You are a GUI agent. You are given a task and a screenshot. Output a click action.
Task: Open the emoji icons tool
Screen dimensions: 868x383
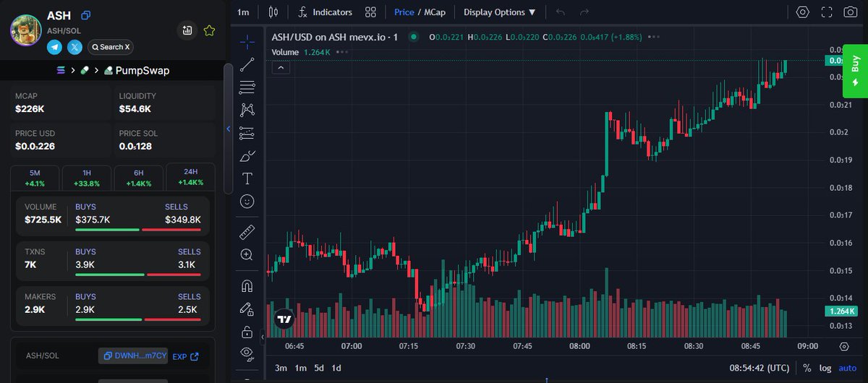click(247, 202)
